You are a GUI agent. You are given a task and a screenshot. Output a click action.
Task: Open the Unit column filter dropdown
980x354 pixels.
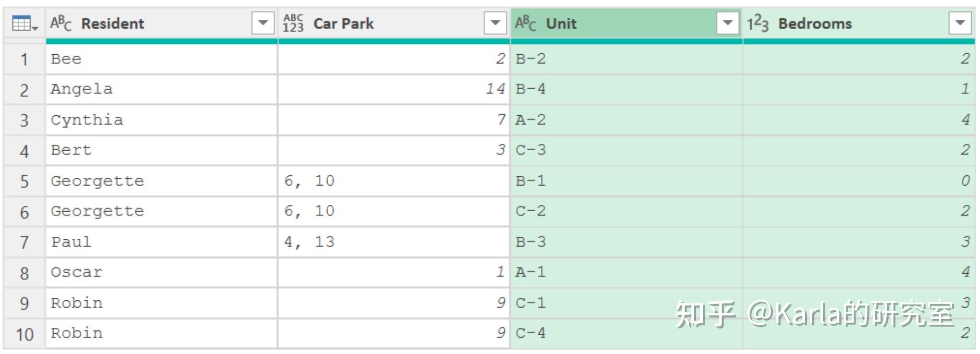click(x=728, y=23)
